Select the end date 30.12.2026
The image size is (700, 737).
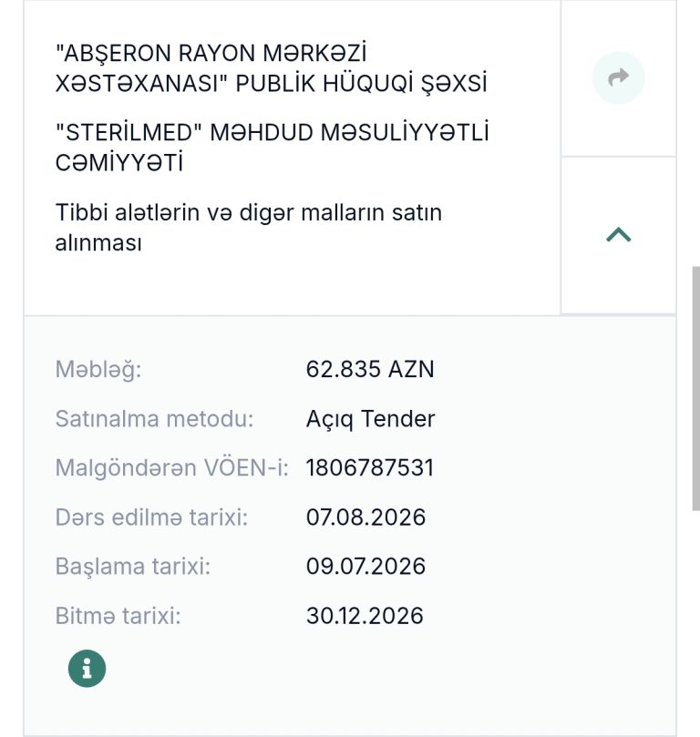click(x=365, y=615)
